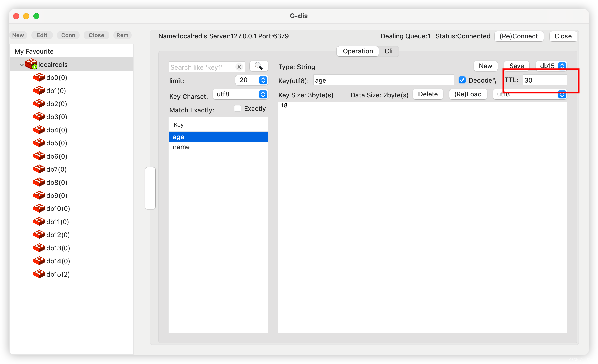This screenshot has height=364, width=598.
Task: Click the db11(0) database icon
Action: pyautogui.click(x=39, y=221)
